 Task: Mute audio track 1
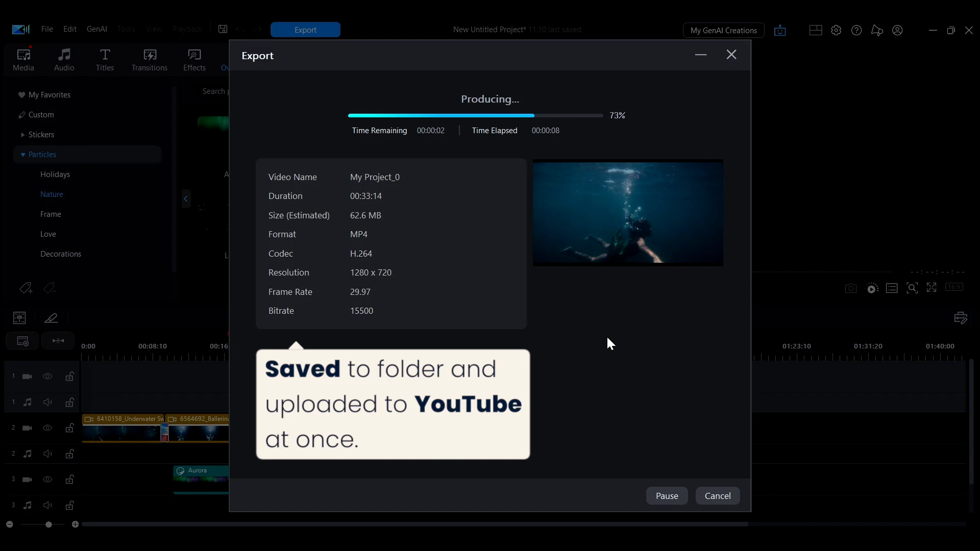(47, 403)
